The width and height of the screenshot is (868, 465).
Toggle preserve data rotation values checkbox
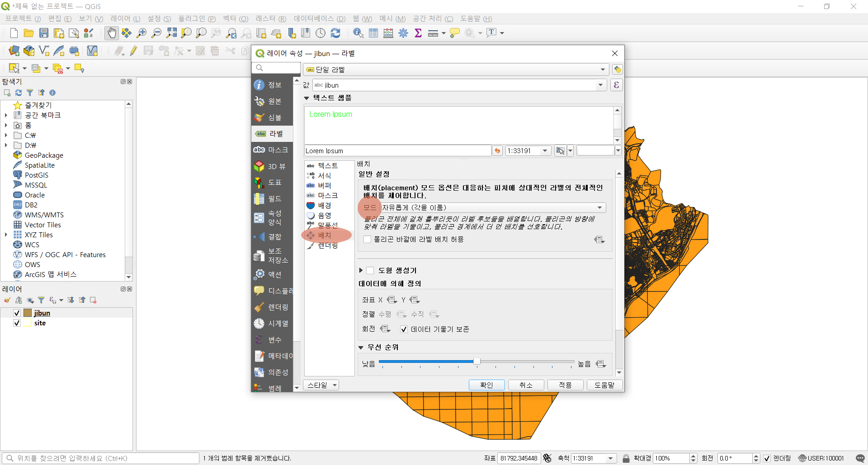pyautogui.click(x=404, y=329)
